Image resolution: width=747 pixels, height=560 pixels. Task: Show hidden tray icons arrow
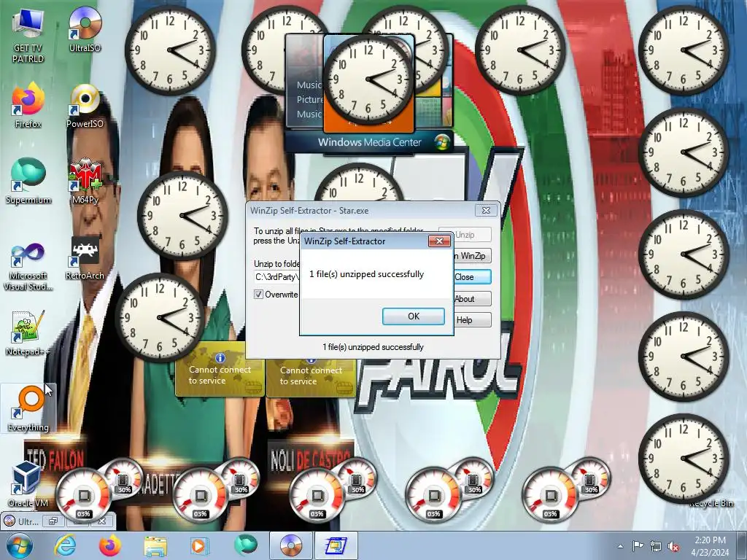tap(620, 547)
